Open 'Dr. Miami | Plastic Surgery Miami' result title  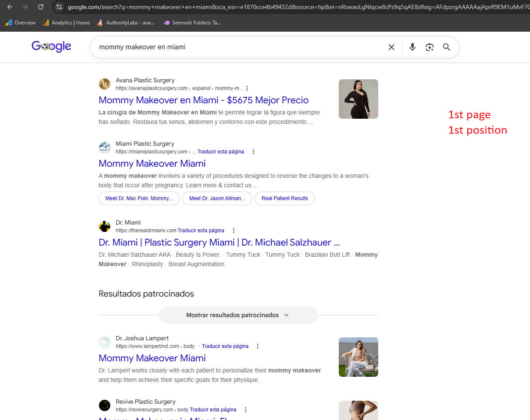pos(220,243)
